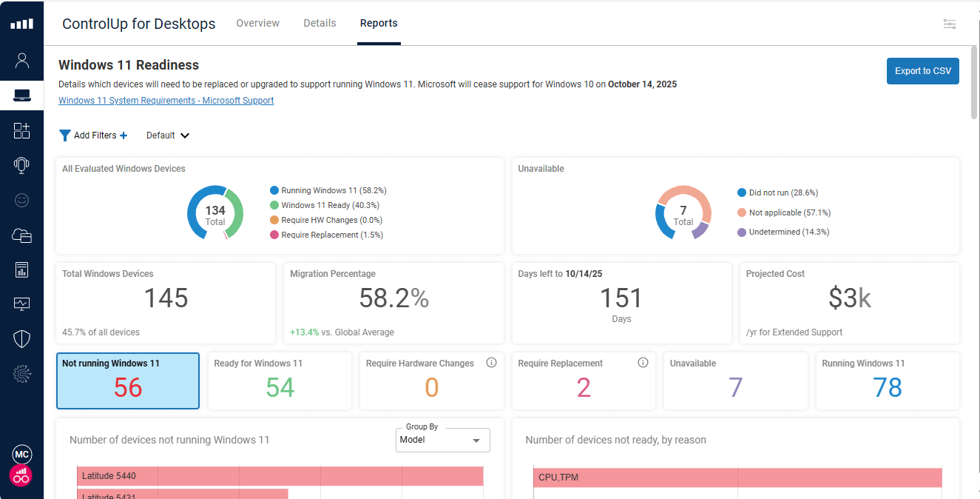This screenshot has width=980, height=499.
Task: Click the blue plus next to Add Filters
Action: point(124,135)
